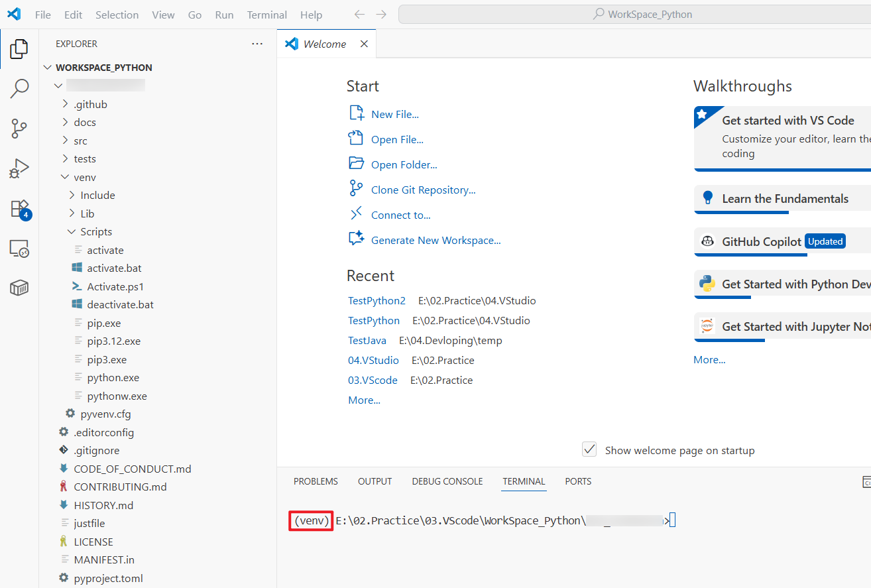871x588 pixels.
Task: Click More... under Recent list
Action: 365,400
